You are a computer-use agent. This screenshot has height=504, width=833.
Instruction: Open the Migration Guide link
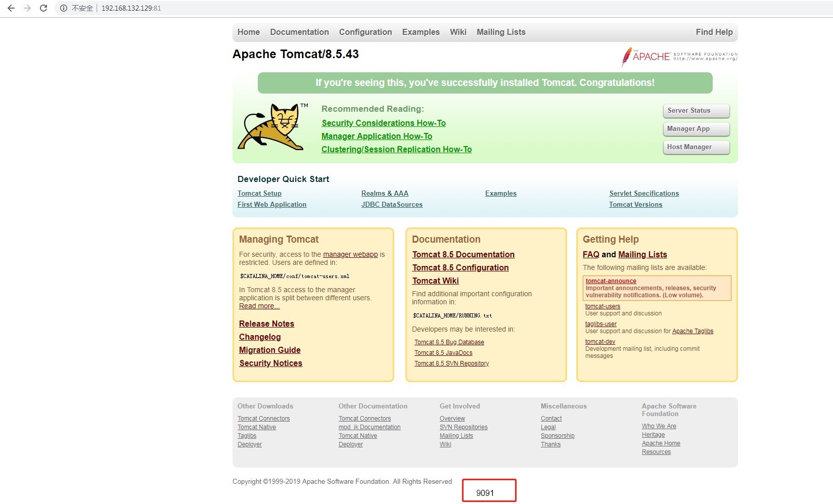269,350
